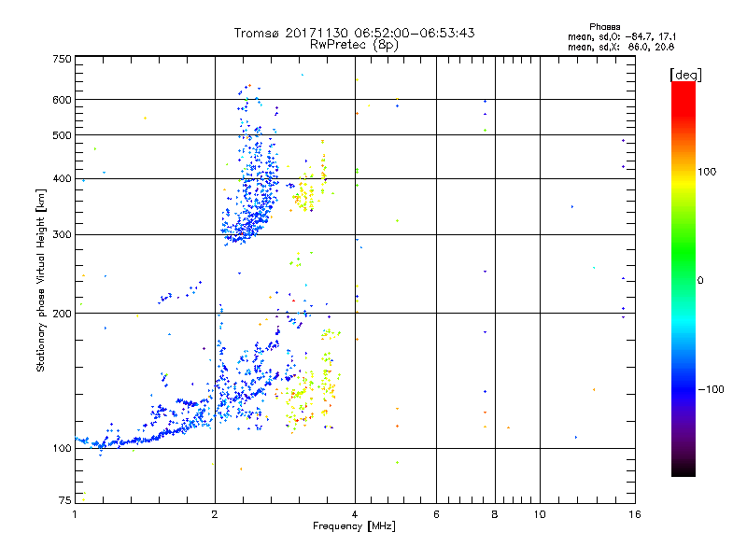747x560 pixels.
Task: Click the y-axis tick label '500'
Action: click(62, 135)
